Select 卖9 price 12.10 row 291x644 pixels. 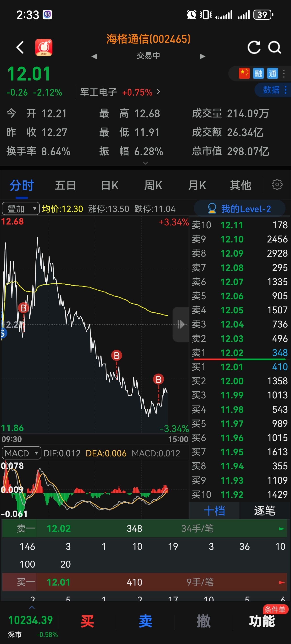pos(240,239)
